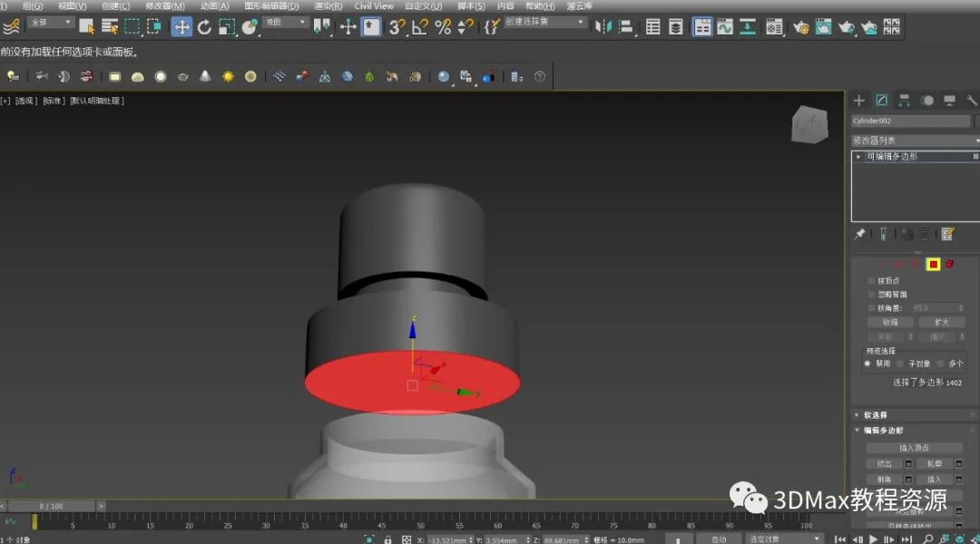Click the 插入顶点 button
Screen dimensions: 980x544
(x=913, y=448)
